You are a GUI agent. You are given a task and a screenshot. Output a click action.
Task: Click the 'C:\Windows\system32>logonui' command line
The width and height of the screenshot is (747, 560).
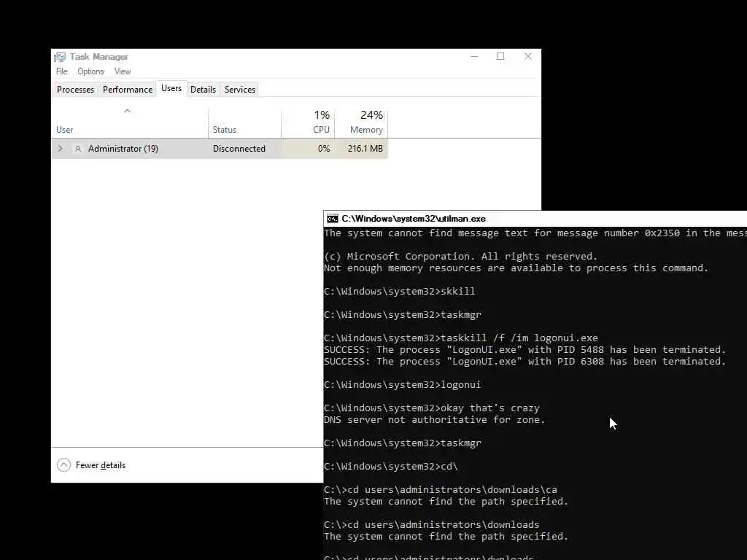click(402, 385)
